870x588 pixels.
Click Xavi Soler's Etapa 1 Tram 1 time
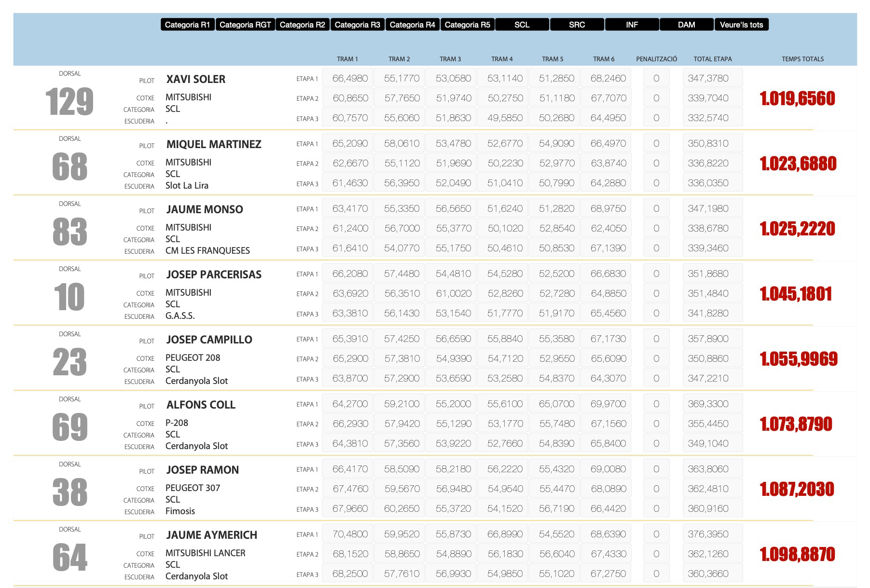tap(350, 78)
